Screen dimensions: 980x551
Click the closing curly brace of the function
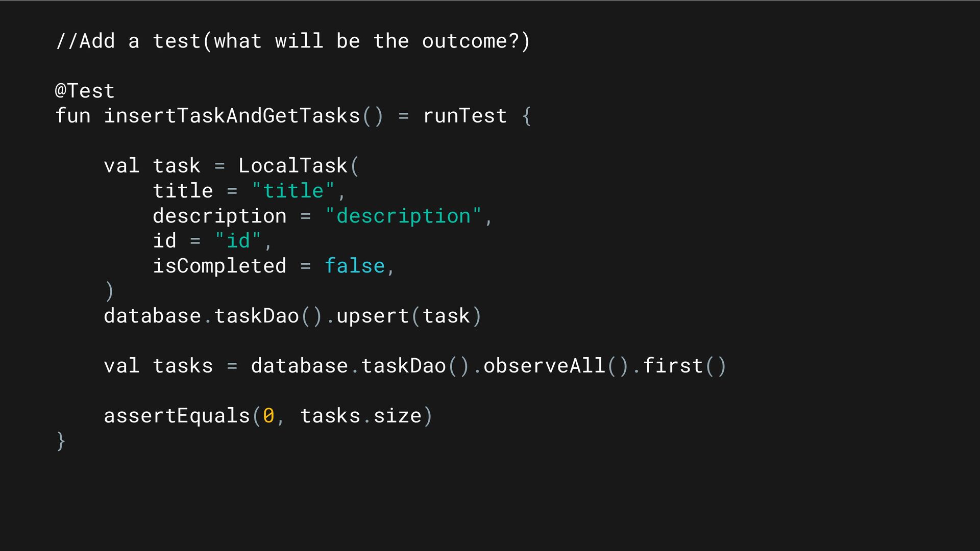pyautogui.click(x=61, y=441)
